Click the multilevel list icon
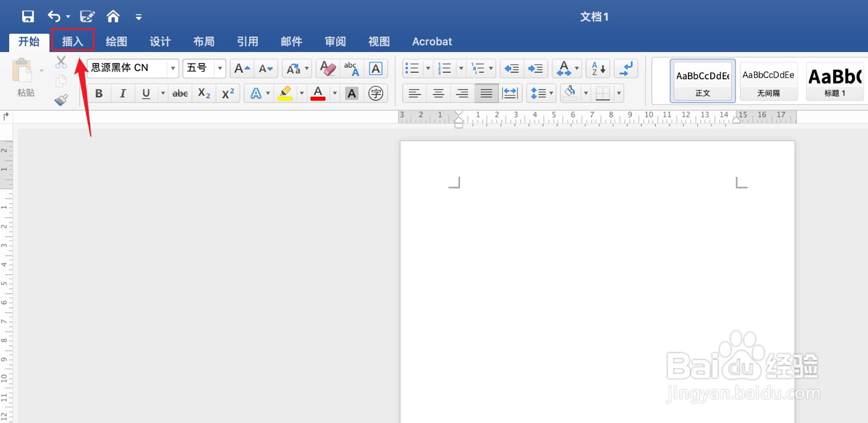Image resolution: width=868 pixels, height=423 pixels. click(x=477, y=68)
